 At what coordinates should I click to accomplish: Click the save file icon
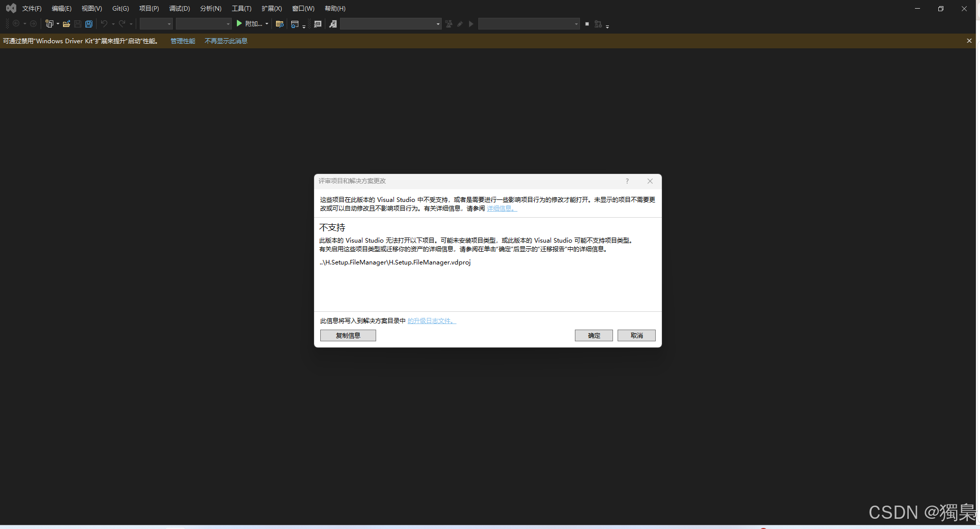click(78, 24)
